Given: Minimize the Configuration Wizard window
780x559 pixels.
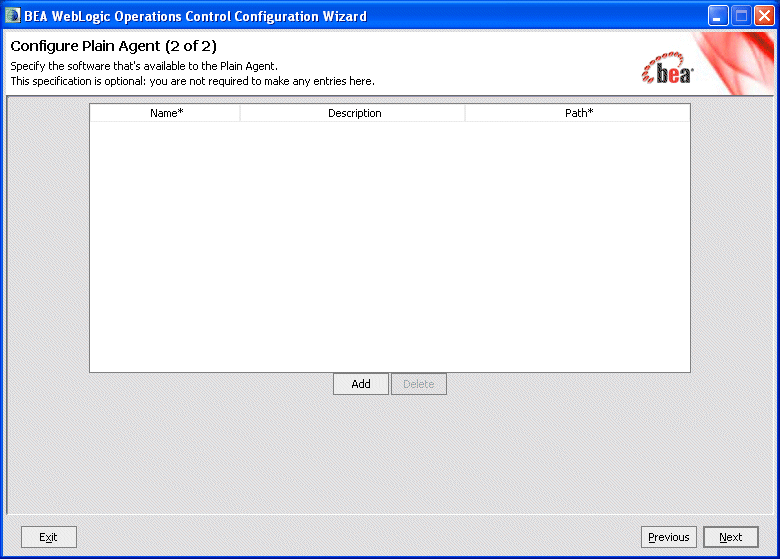Looking at the screenshot, I should click(718, 16).
